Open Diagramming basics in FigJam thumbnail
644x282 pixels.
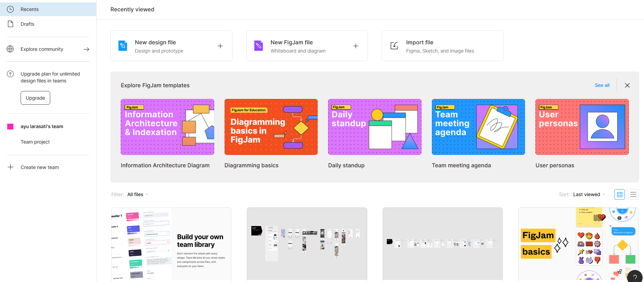click(x=271, y=127)
